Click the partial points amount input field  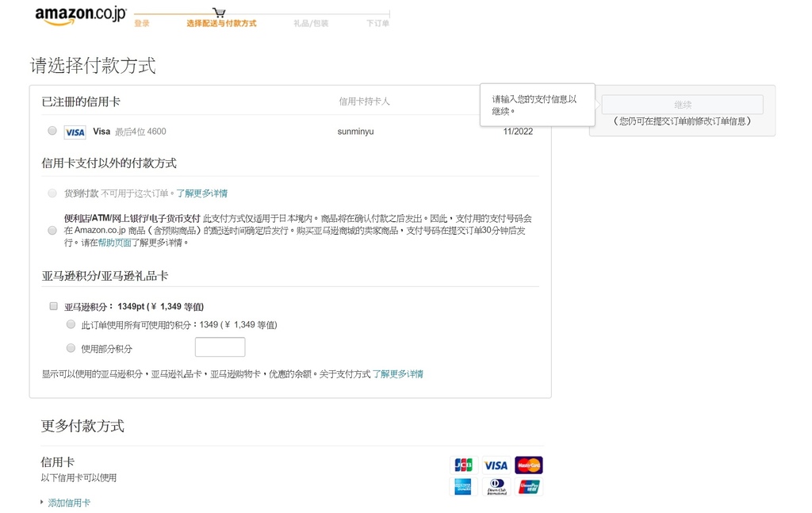click(x=220, y=347)
